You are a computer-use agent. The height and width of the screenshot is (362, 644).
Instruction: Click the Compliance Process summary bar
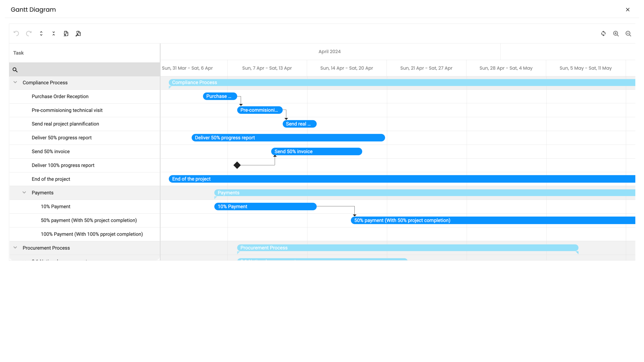[402, 82]
